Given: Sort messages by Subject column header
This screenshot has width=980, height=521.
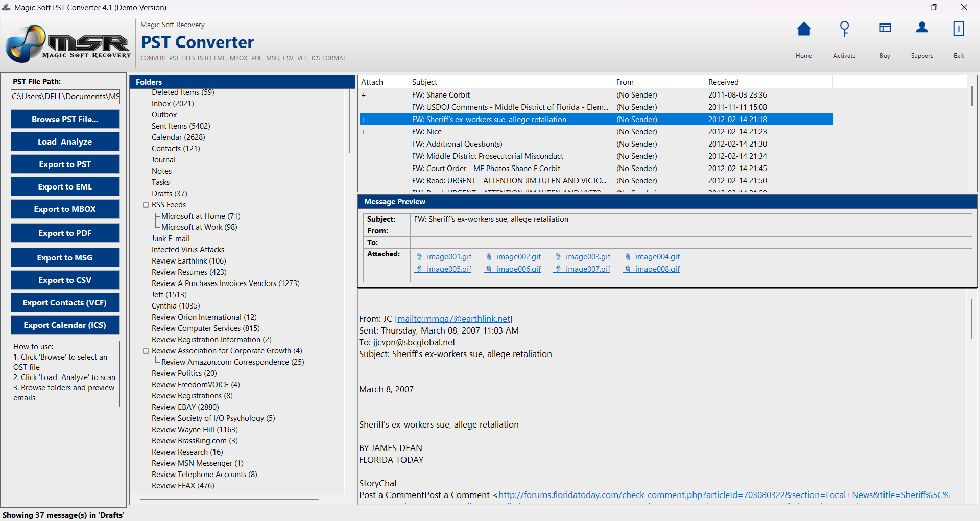Looking at the screenshot, I should point(511,82).
